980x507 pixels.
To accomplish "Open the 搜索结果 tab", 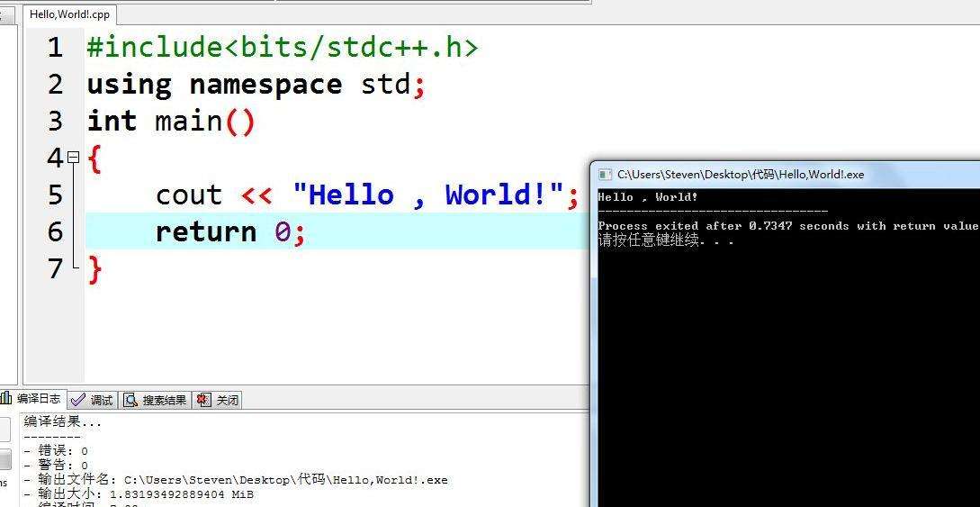I will [x=155, y=400].
